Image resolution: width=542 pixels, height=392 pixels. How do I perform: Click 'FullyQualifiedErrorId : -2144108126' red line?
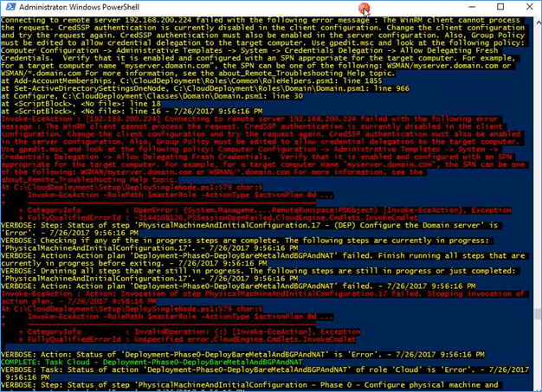pyautogui.click(x=218, y=217)
